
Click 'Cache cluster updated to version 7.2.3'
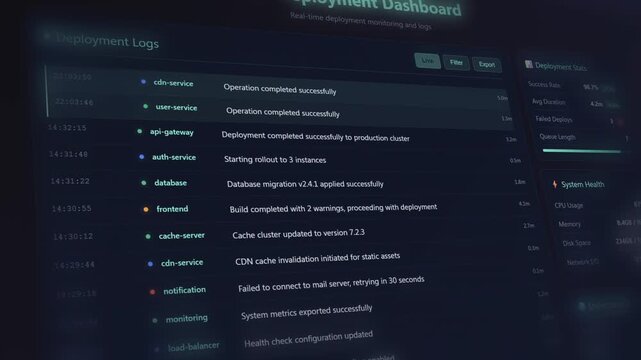(x=298, y=234)
